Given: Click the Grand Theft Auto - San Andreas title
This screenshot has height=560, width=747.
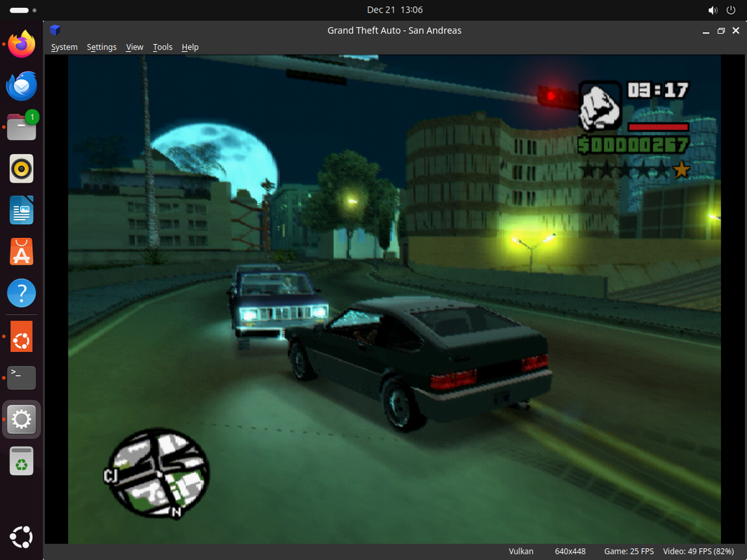Looking at the screenshot, I should coord(394,31).
